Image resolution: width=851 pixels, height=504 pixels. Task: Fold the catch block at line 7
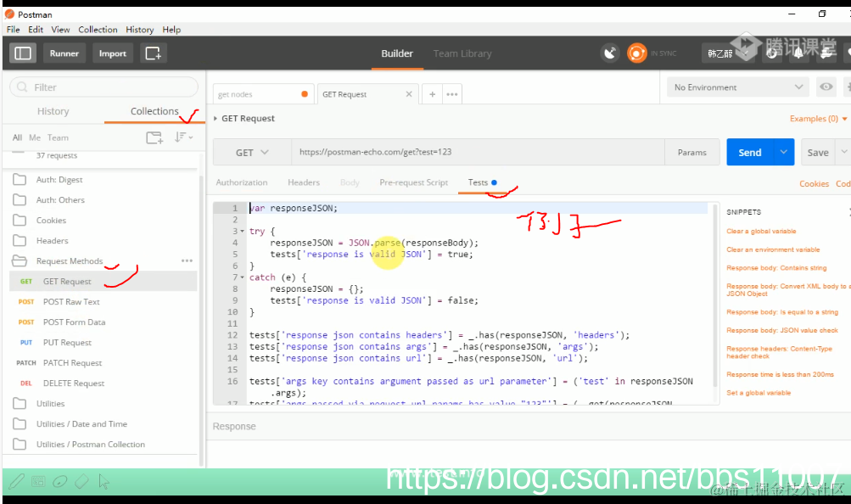click(242, 277)
